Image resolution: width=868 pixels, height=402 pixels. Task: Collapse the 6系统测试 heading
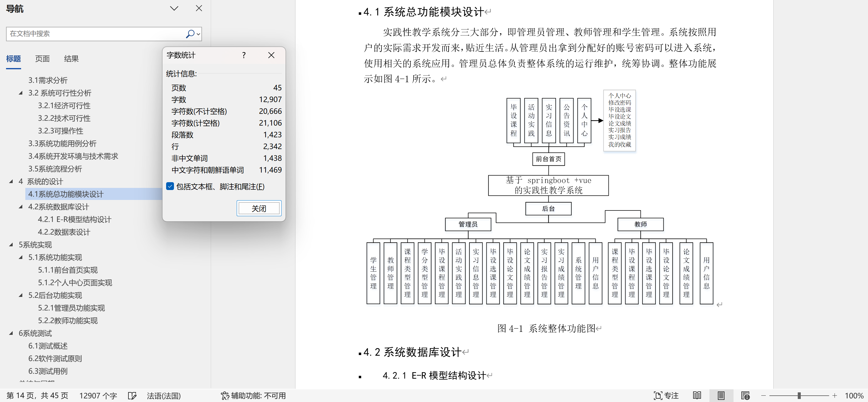[11, 333]
